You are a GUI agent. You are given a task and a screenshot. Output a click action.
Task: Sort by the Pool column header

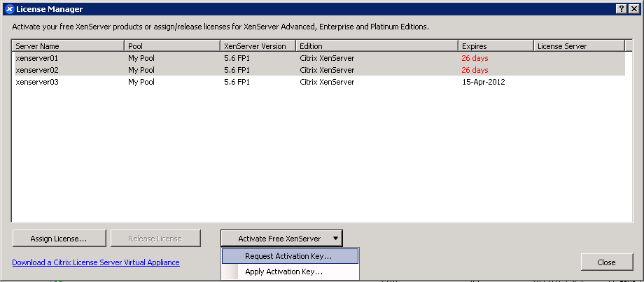pos(172,46)
